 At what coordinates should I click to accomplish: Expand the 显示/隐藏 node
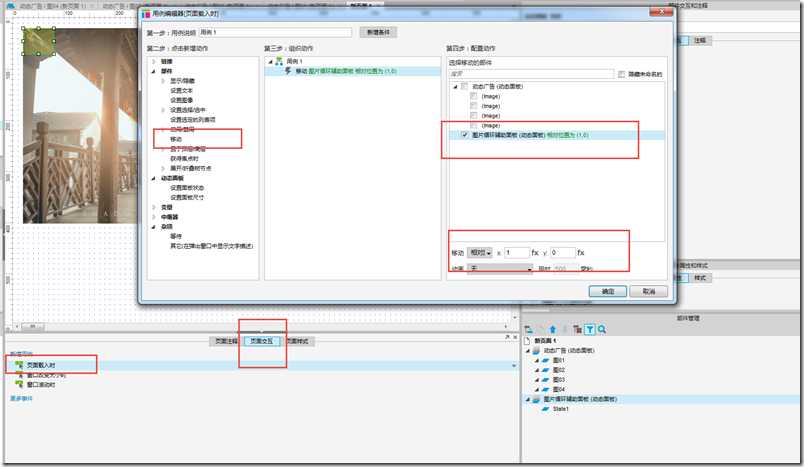(163, 81)
